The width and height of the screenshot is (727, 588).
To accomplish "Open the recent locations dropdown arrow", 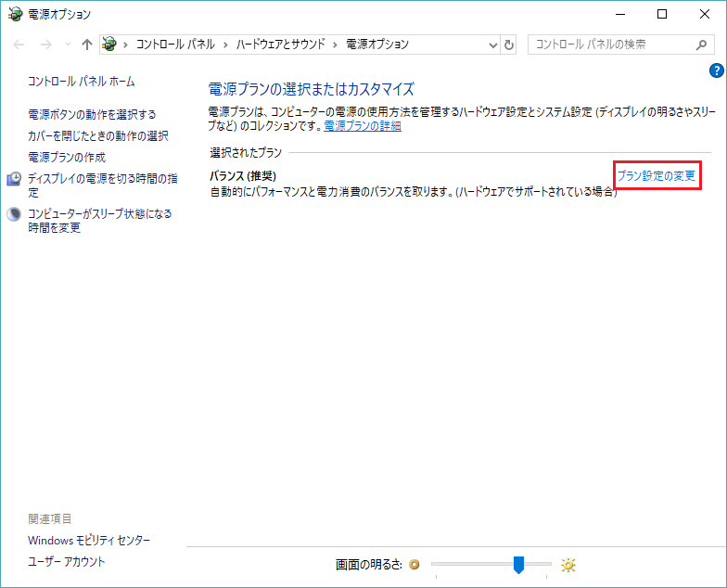I will tap(66, 45).
